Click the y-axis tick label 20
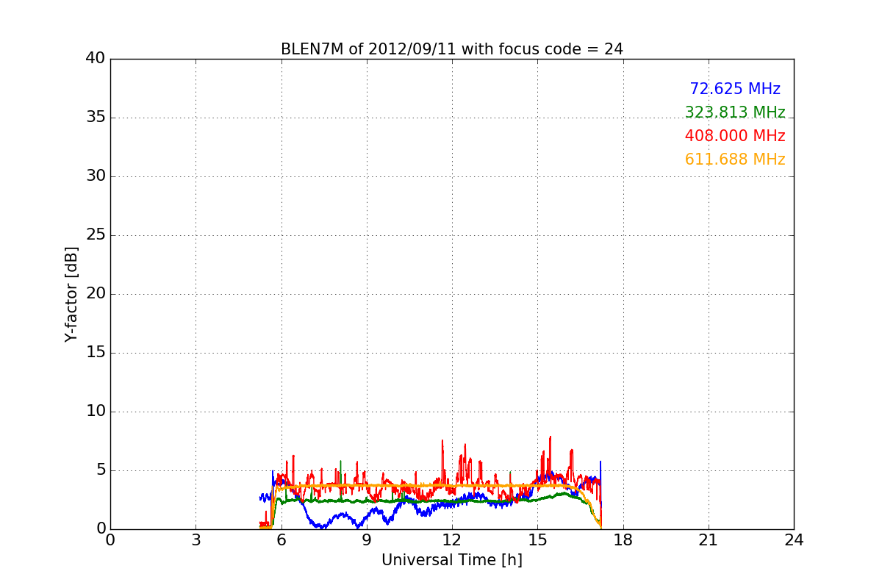 point(96,294)
